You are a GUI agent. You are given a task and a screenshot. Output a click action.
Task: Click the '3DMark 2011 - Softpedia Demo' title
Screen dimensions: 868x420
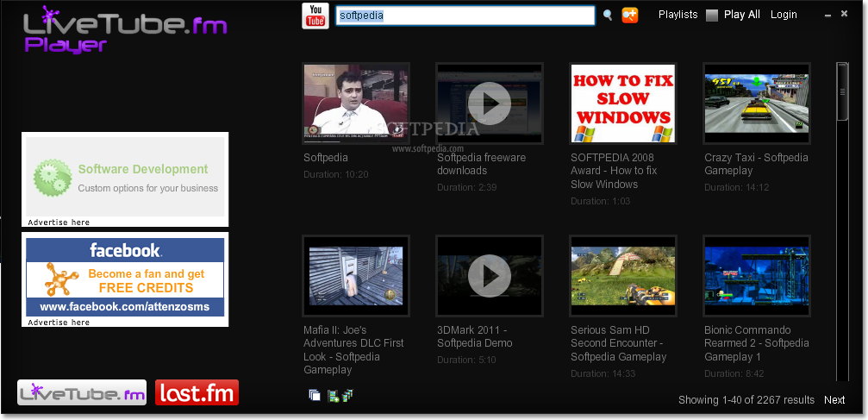[475, 336]
